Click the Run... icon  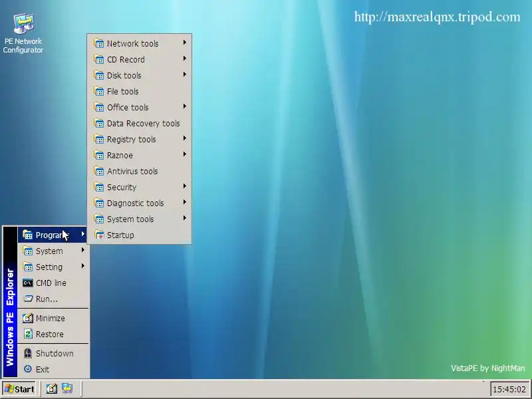27,299
